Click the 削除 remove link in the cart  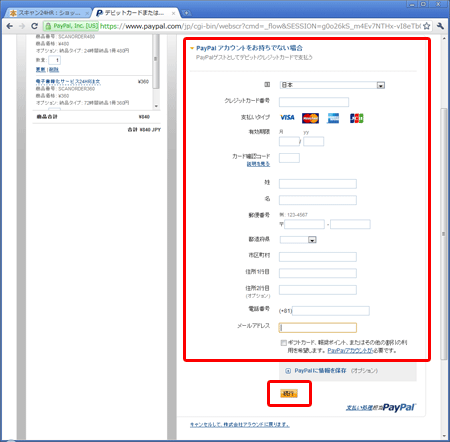tap(54, 70)
